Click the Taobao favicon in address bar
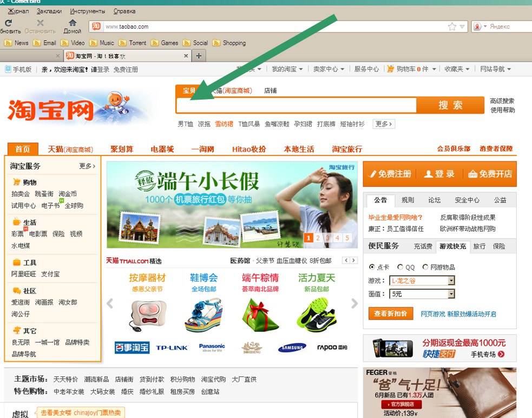Viewport: 532px width, 418px height. point(96,27)
